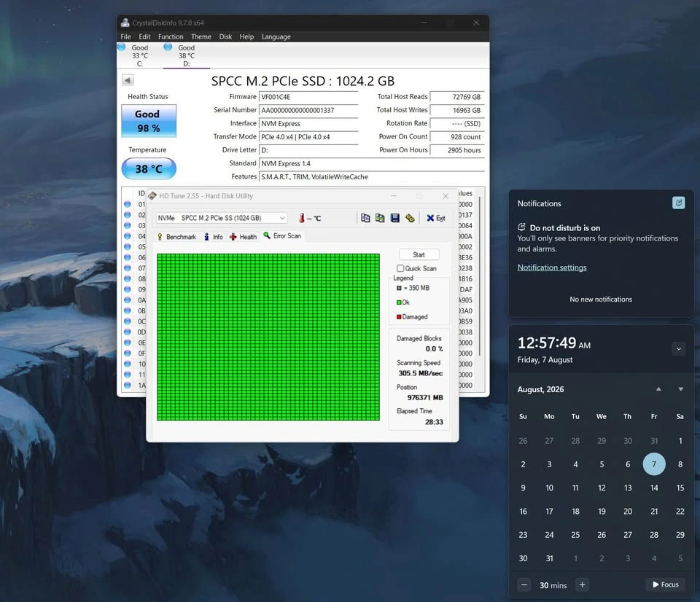Switch to the Info tab in HD Tune
Screen dimensions: 700x602
[214, 237]
